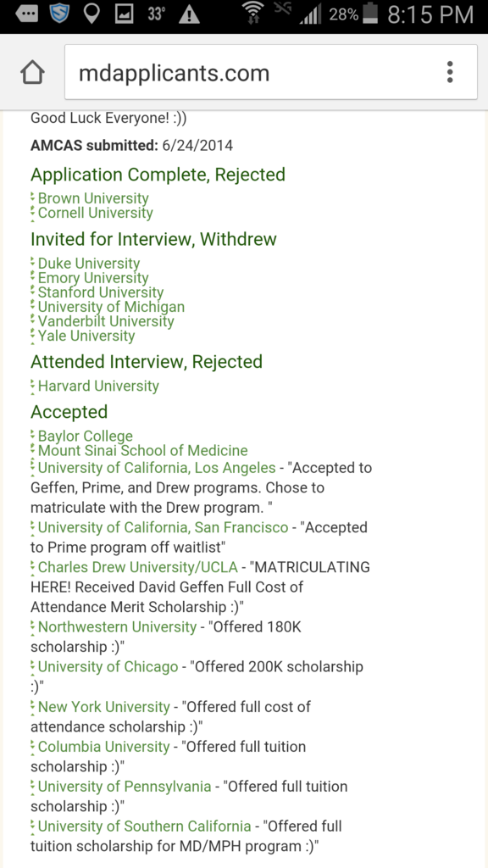Tap the browser home icon

click(x=33, y=73)
